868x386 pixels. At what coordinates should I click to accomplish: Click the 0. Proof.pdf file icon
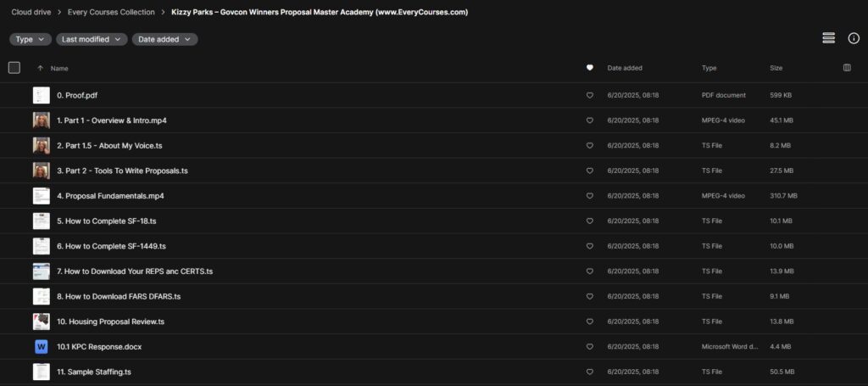point(41,95)
